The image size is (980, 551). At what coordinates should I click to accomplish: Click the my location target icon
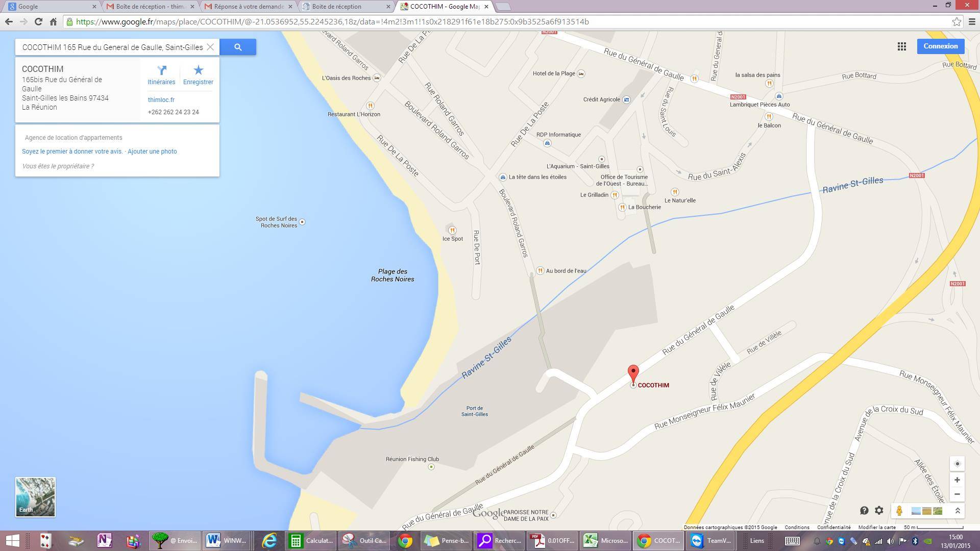point(957,464)
